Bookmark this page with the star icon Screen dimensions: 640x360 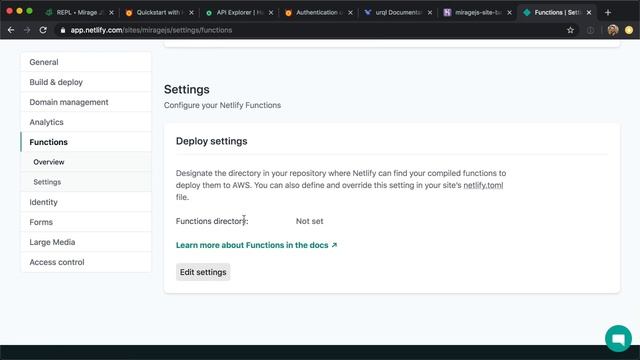coord(570,30)
